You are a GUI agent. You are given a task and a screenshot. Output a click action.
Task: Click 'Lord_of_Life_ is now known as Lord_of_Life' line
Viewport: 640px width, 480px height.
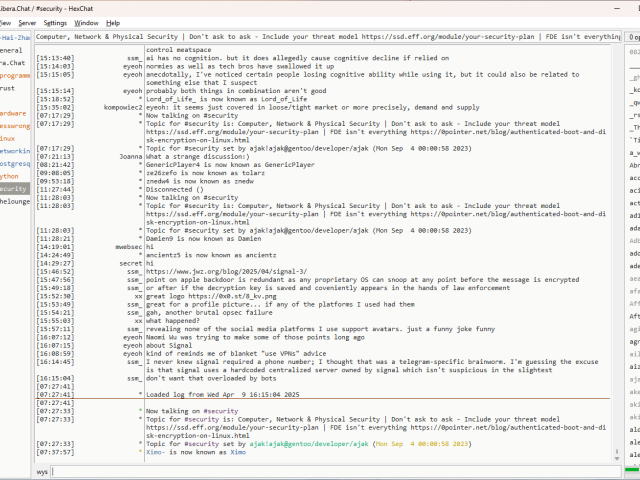(226, 99)
